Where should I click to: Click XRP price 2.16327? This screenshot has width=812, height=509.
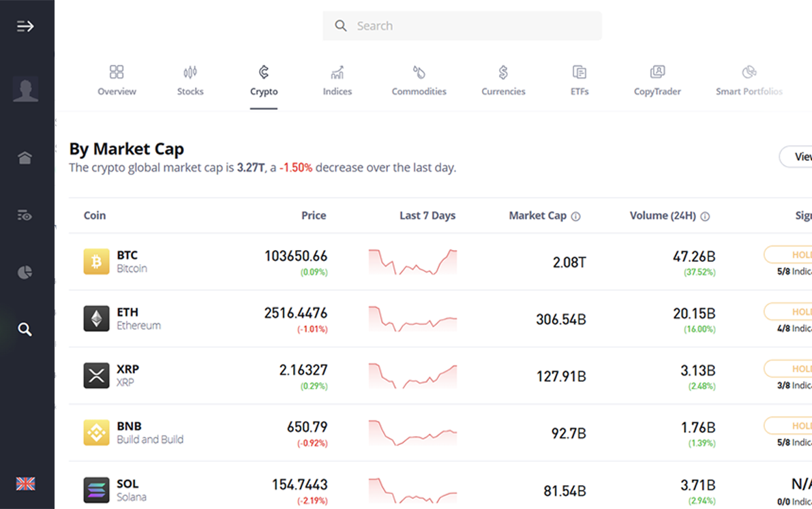point(303,370)
